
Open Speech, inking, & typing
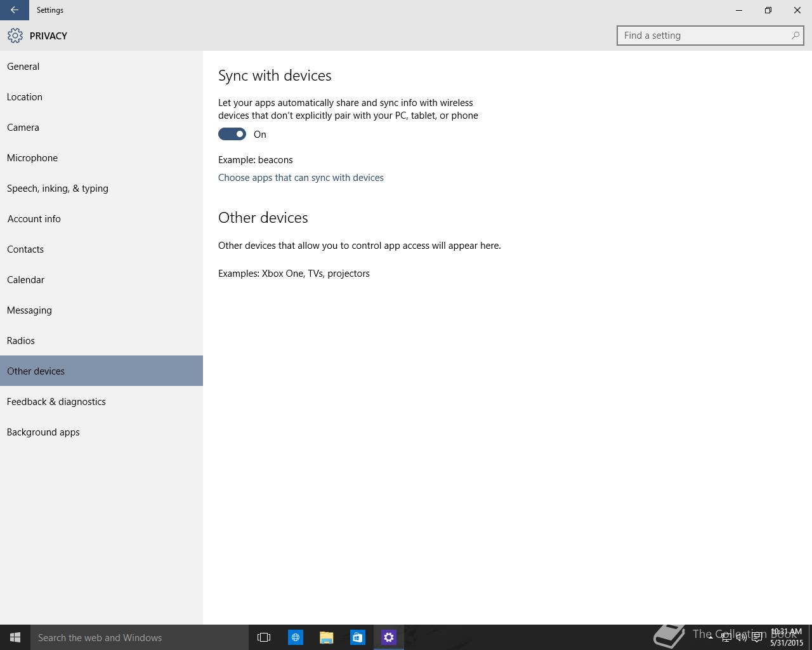[x=101, y=188]
